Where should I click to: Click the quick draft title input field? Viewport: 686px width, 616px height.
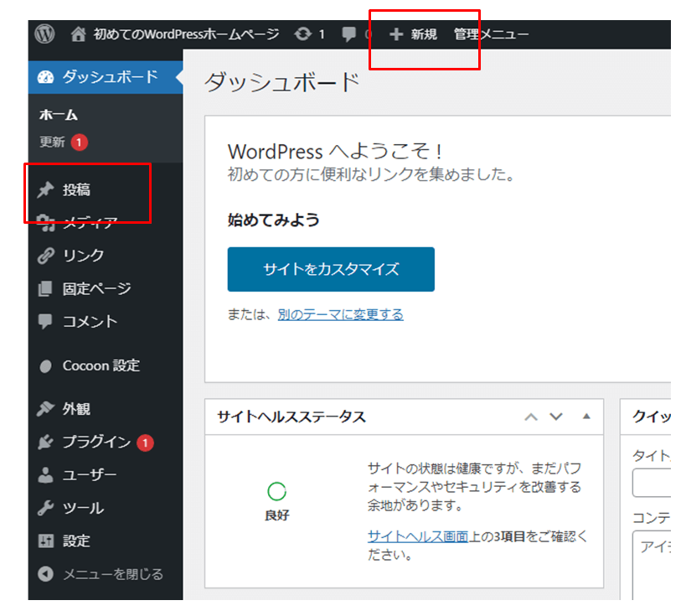(x=652, y=483)
